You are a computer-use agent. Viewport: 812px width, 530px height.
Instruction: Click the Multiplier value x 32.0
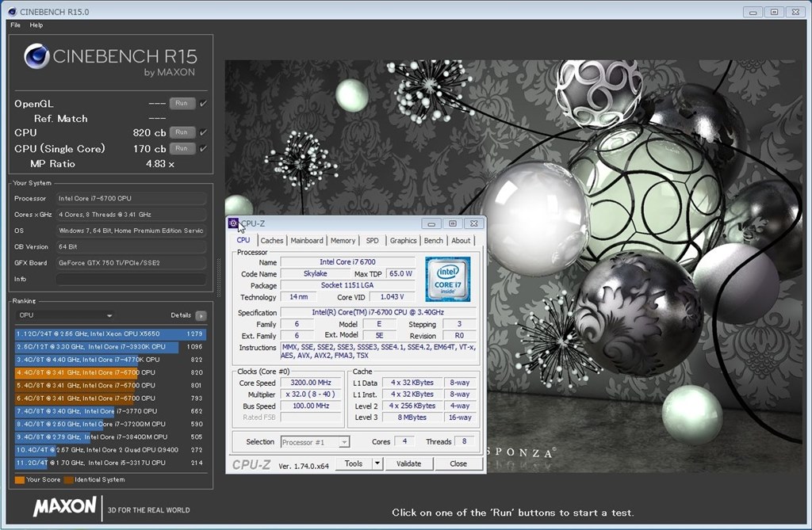pos(311,394)
